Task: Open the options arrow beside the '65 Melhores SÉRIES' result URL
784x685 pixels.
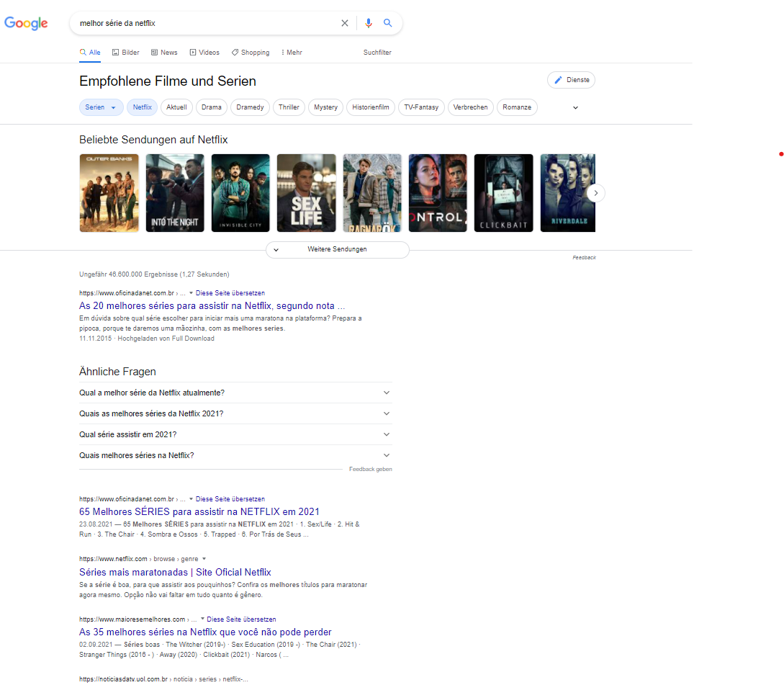Action: pos(191,499)
